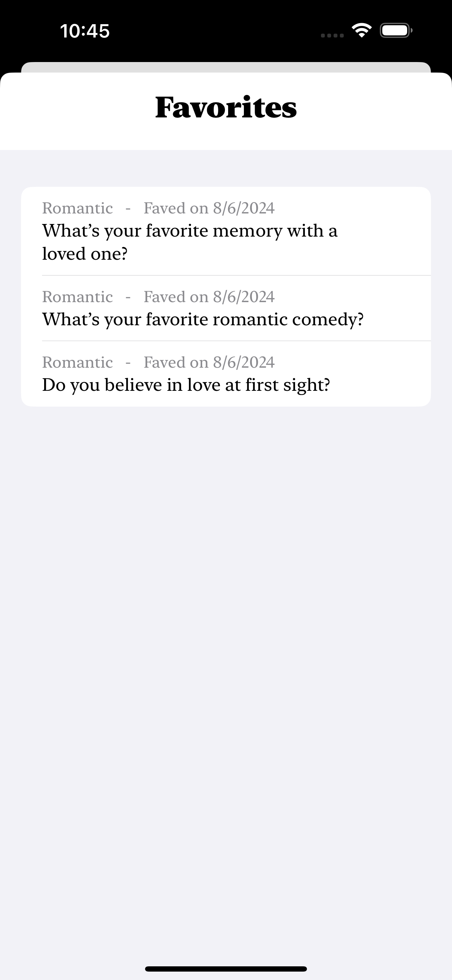The image size is (452, 980).
Task: Tap the words 'loved one?' in first item
Action: click(85, 254)
